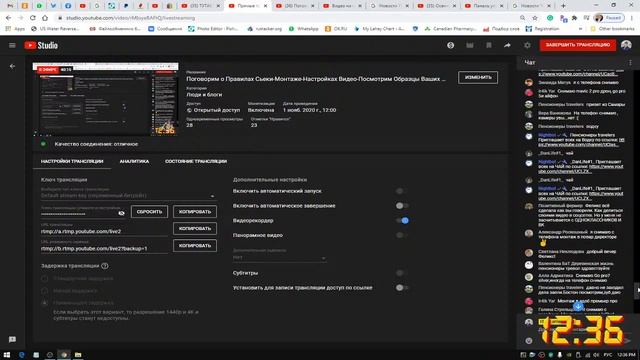Viewport: 640px width, 360px height.
Task: Disable the Видеорекордер switch
Action: tap(402, 220)
